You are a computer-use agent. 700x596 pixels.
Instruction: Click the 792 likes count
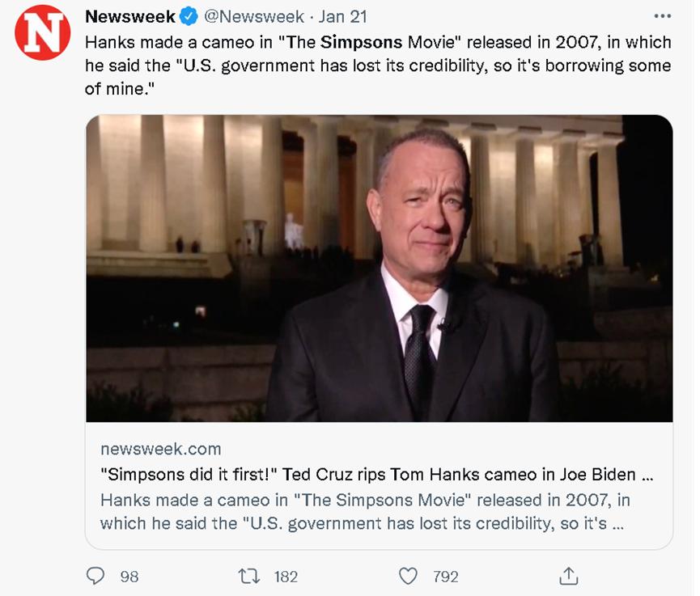tap(446, 577)
